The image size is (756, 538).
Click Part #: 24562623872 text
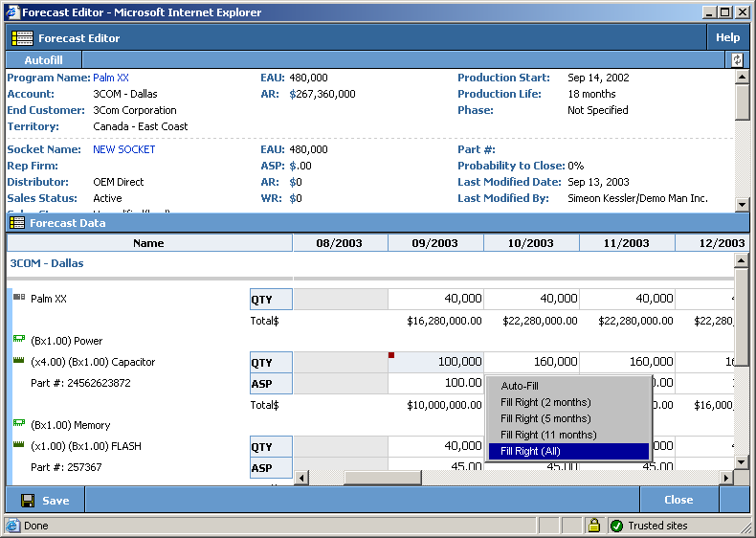pos(80,383)
